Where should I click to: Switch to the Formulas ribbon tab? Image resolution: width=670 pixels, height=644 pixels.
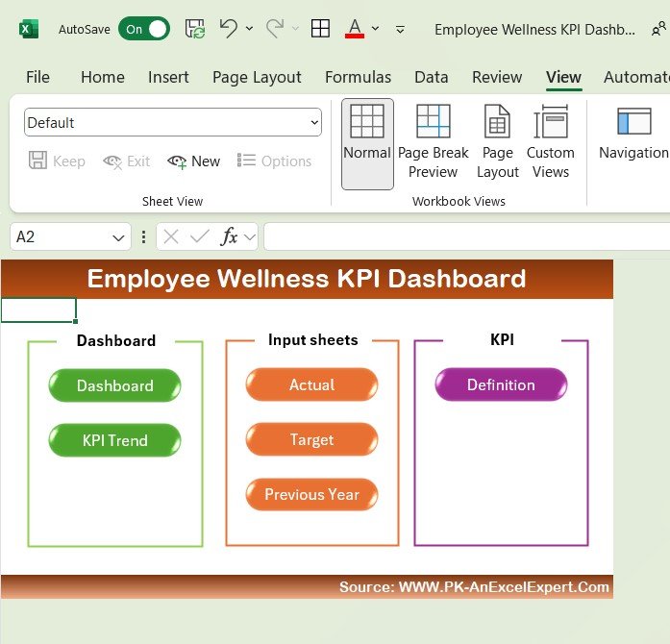point(359,77)
